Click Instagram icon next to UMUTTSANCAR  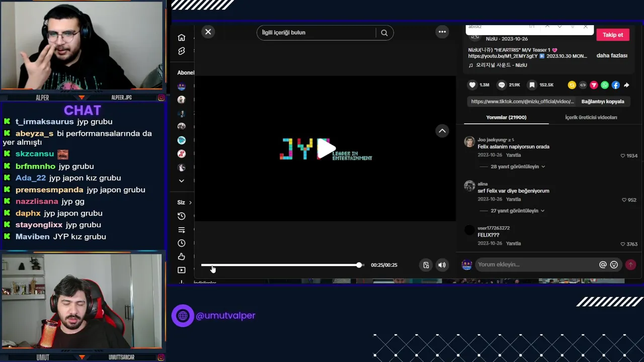tap(161, 357)
